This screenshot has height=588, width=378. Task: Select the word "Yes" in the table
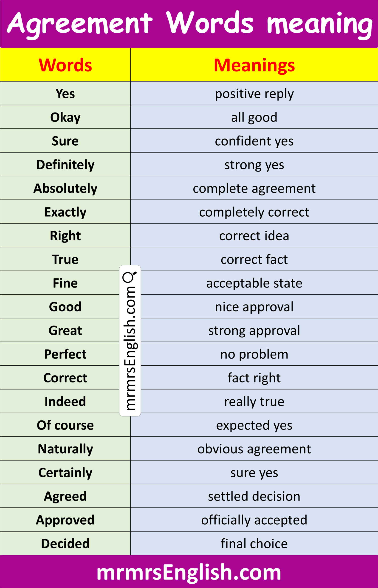[65, 93]
